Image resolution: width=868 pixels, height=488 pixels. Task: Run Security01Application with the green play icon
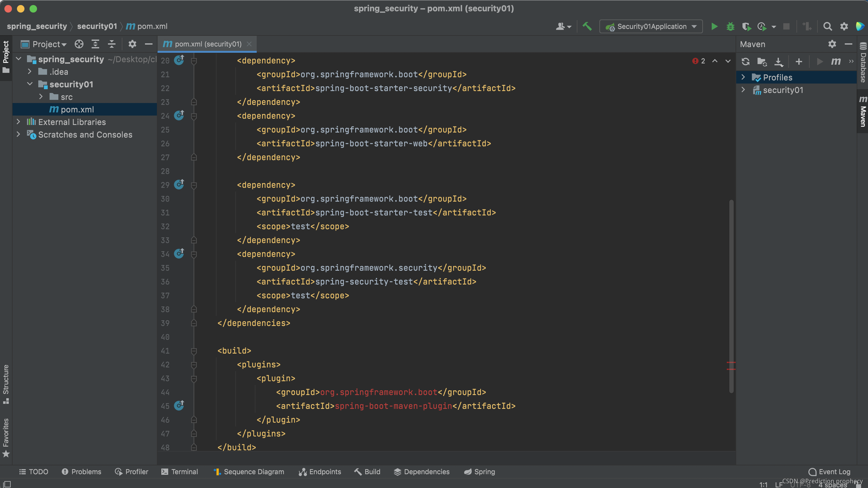[714, 26]
